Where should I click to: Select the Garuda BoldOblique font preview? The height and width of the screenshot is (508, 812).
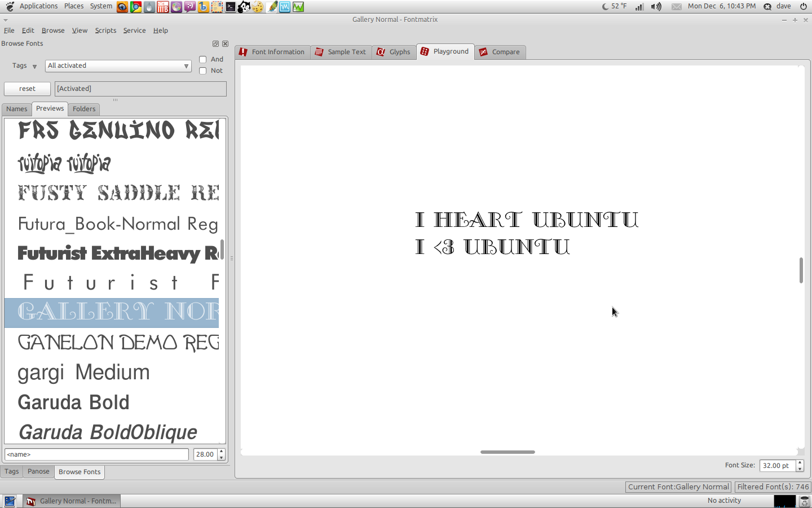(x=112, y=432)
